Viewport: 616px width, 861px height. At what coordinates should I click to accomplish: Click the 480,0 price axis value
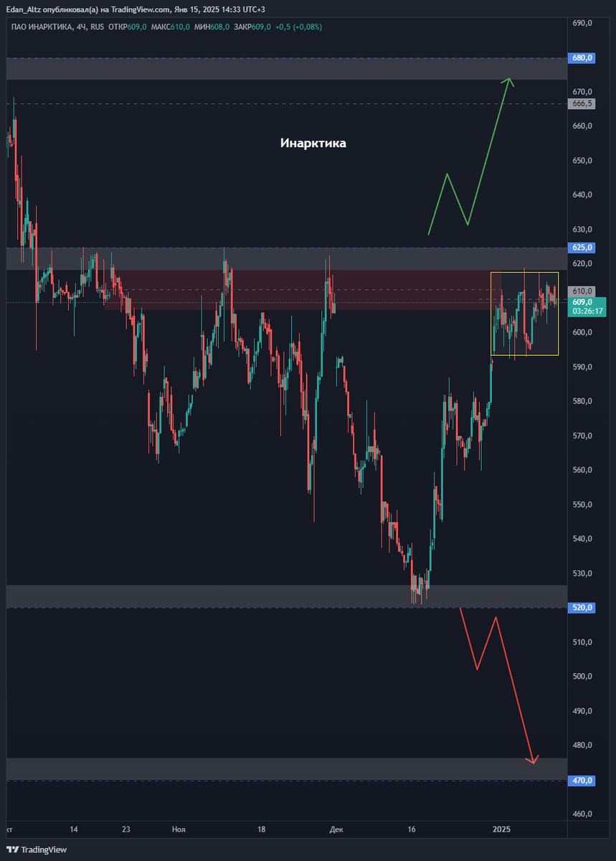(582, 745)
